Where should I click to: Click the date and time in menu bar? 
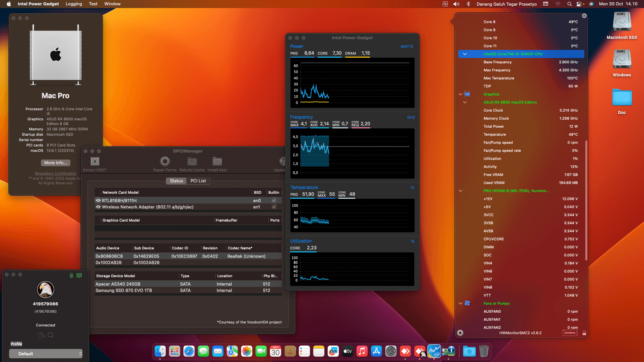pyautogui.click(x=618, y=4)
